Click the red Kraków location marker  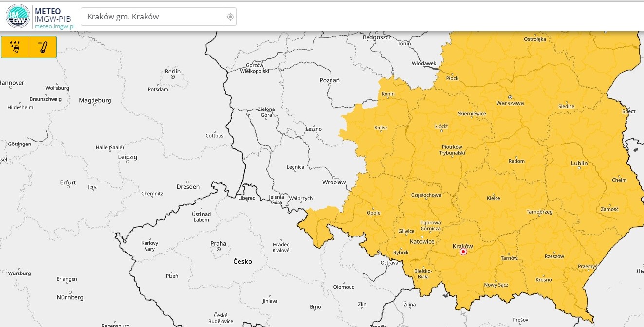(463, 252)
